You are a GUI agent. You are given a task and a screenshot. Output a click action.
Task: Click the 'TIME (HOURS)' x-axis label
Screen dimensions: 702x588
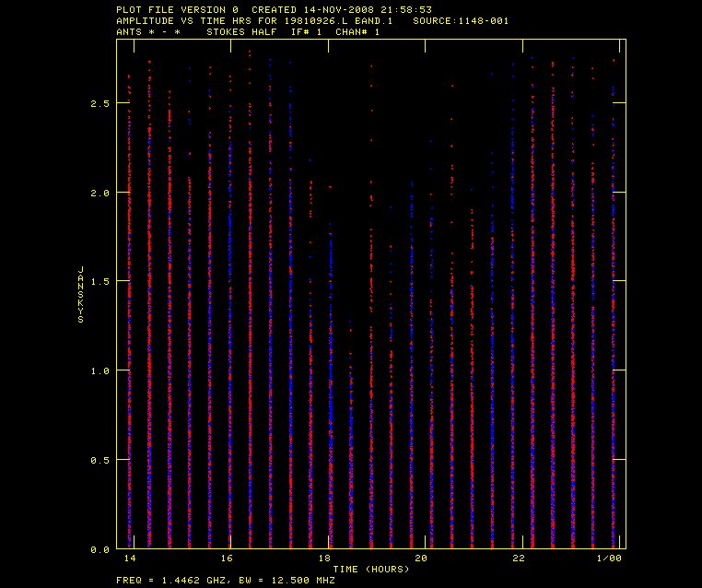pyautogui.click(x=370, y=569)
